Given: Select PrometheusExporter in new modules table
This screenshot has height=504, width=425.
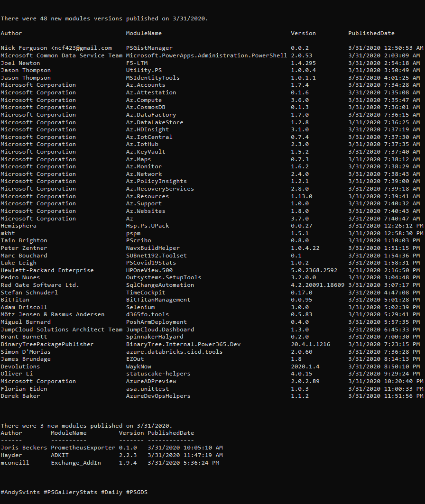Looking at the screenshot, I should coord(83,448).
